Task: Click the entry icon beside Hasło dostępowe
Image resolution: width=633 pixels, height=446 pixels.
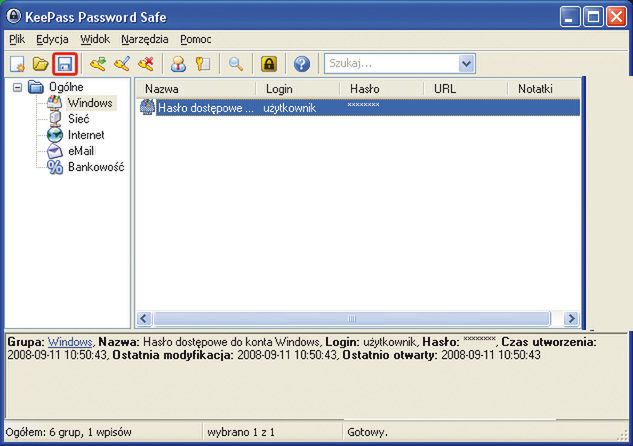Action: tap(147, 107)
